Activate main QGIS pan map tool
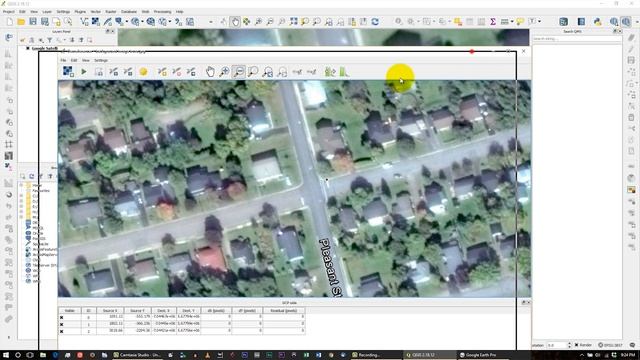Screen dimensions: 640x360 (x=235, y=22)
